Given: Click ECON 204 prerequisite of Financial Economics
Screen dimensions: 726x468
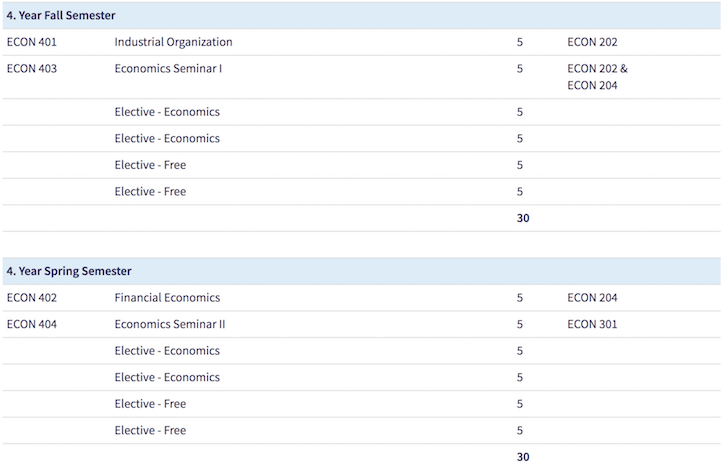Looking at the screenshot, I should click(x=592, y=298).
